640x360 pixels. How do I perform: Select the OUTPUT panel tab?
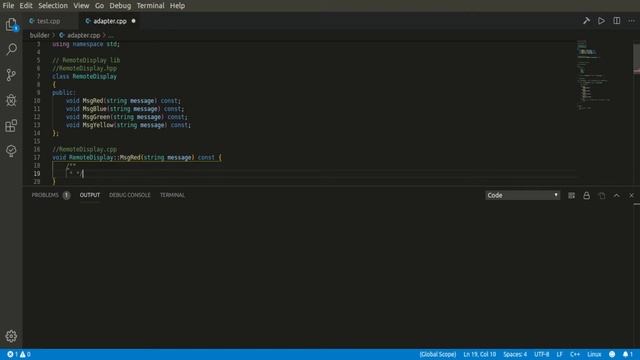pos(90,195)
